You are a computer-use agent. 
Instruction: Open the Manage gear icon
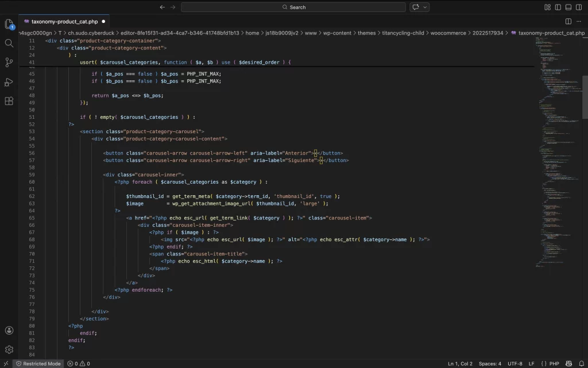pyautogui.click(x=9, y=349)
